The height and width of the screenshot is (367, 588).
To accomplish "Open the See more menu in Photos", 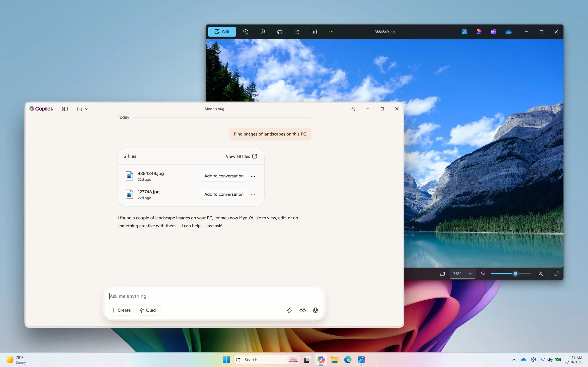I will click(x=331, y=32).
